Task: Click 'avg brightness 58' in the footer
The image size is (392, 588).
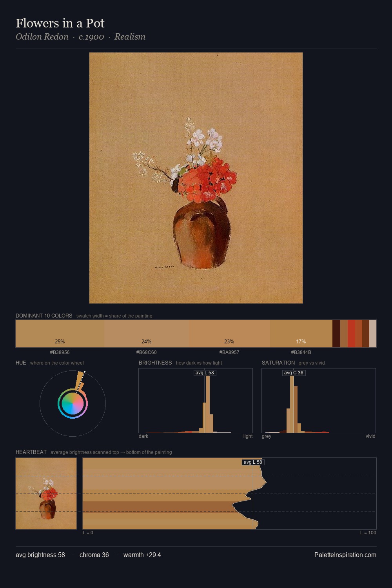Action: [x=40, y=555]
